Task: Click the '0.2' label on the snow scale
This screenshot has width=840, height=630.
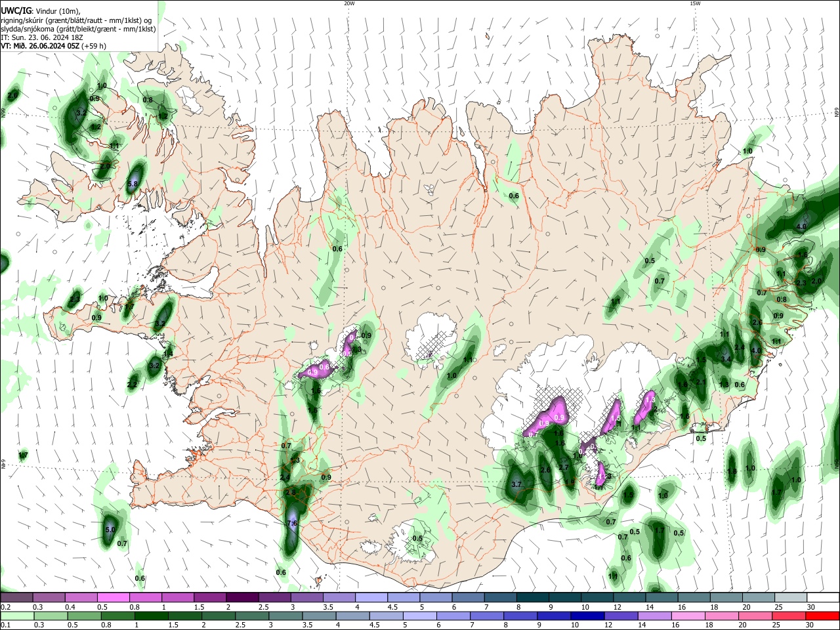Action: click(5, 607)
